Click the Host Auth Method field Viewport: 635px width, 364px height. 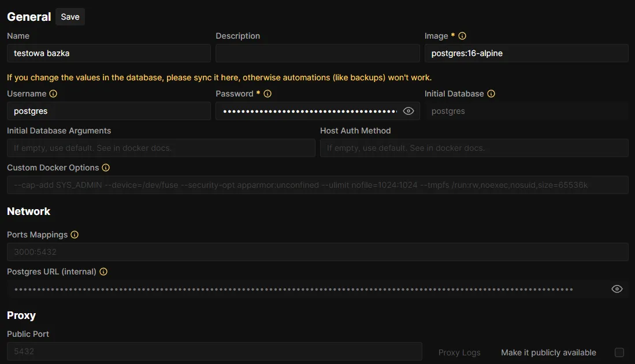click(x=474, y=148)
